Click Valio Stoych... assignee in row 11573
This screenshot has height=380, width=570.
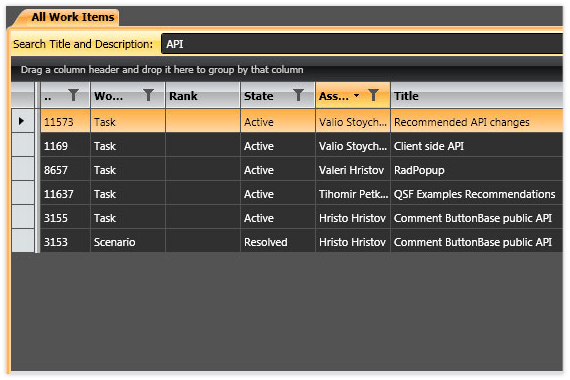point(353,121)
